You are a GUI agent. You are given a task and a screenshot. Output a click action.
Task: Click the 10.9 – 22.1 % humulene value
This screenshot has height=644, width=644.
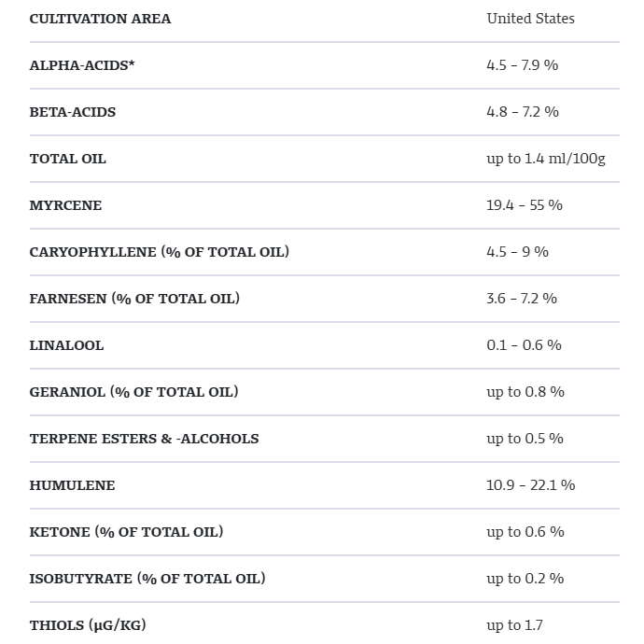pyautogui.click(x=531, y=485)
